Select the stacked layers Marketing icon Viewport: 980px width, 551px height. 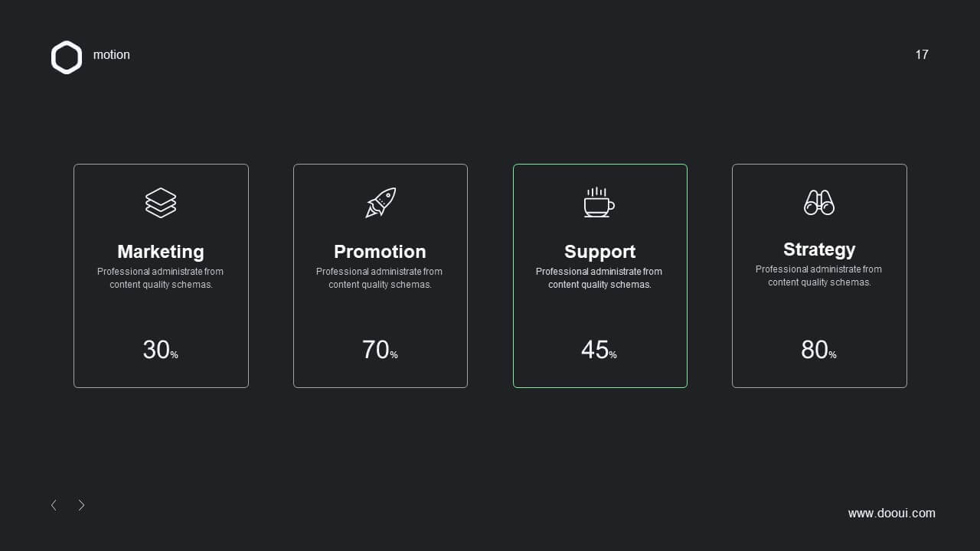coord(161,203)
